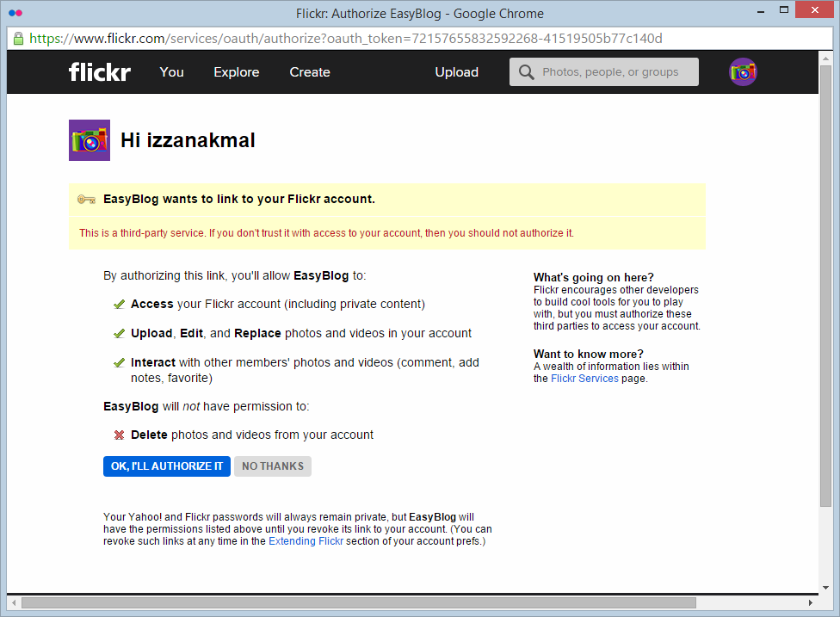Screen dimensions: 840x617
Task: Go to the Upload page
Action: point(456,72)
